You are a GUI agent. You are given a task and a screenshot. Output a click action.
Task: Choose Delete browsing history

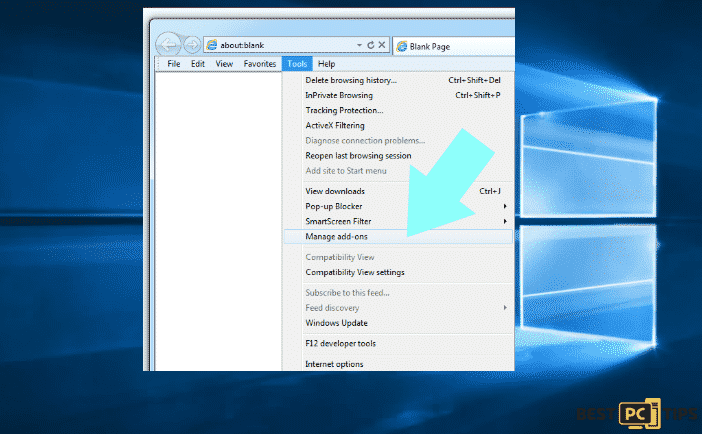398,80
